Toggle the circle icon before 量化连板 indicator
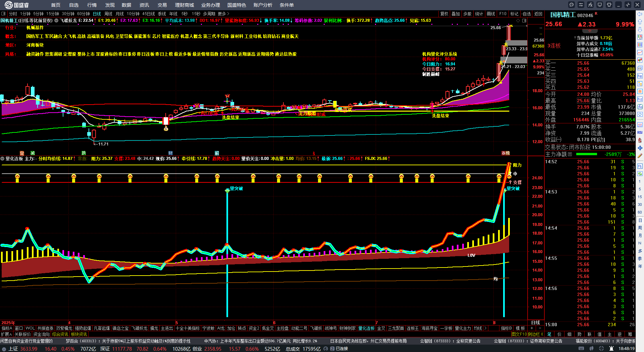The image size is (644, 352). click(2, 159)
